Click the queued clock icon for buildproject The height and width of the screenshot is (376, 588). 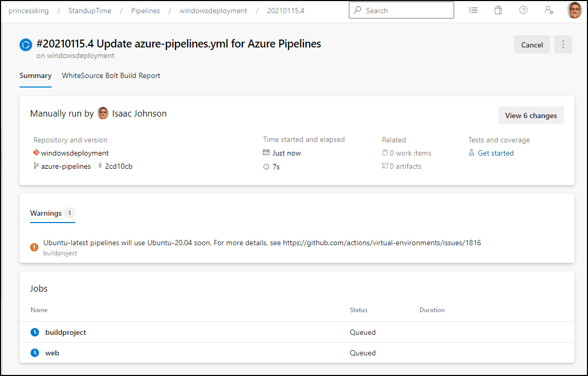pyautogui.click(x=34, y=332)
